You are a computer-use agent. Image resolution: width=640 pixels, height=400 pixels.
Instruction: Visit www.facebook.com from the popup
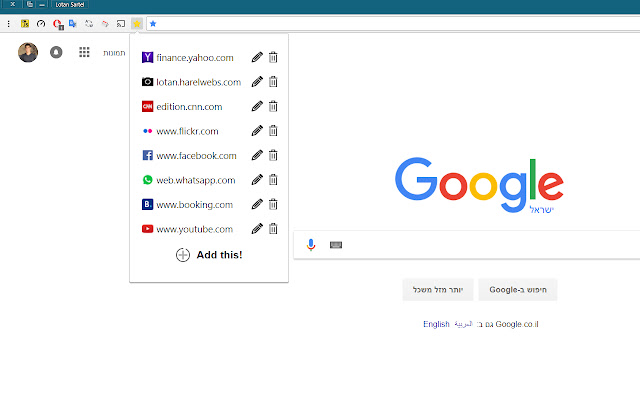196,156
